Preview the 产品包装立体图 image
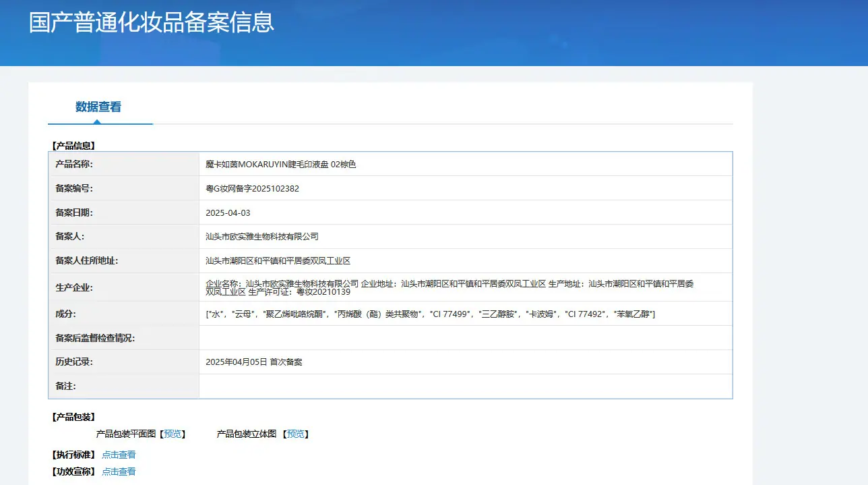The width and height of the screenshot is (868, 485). tap(296, 434)
